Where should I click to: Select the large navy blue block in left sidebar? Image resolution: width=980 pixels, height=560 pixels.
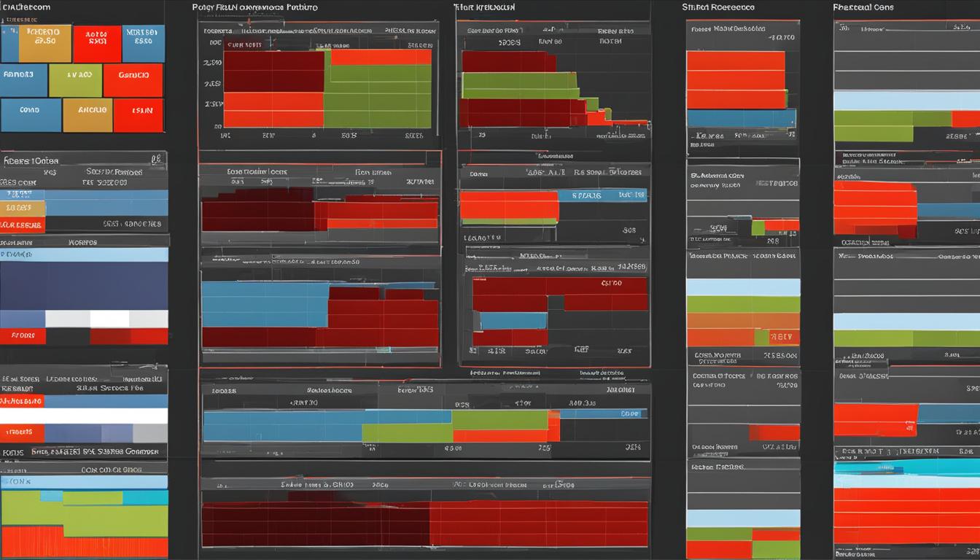coord(84,286)
